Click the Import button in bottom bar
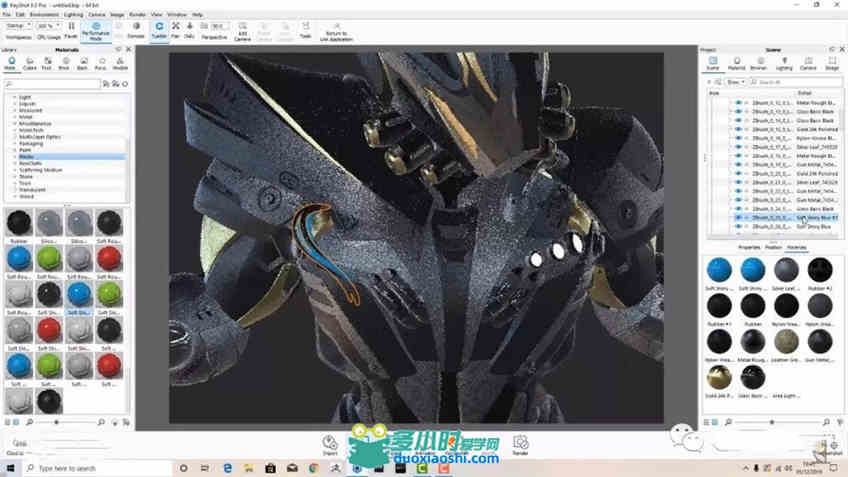 tap(330, 446)
